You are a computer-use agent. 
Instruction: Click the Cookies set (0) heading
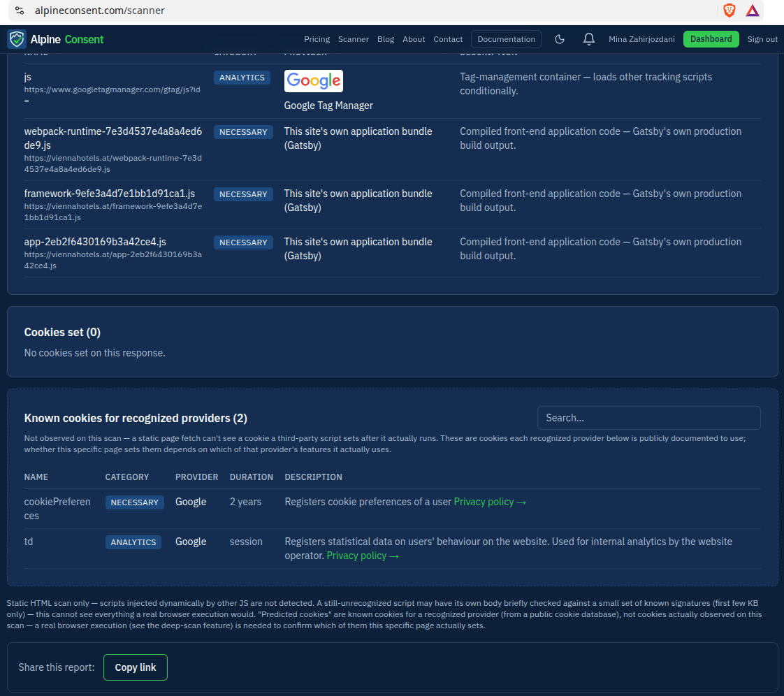(62, 333)
